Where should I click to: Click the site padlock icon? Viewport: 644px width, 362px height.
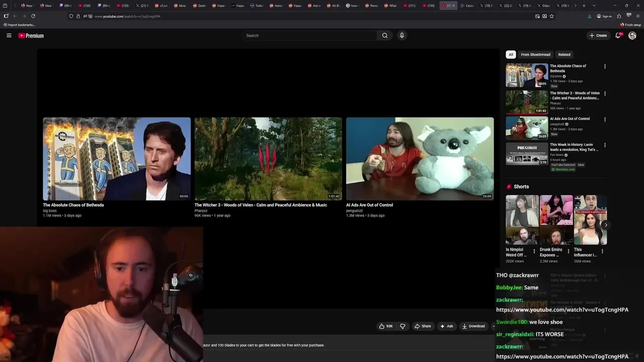pyautogui.click(x=78, y=16)
